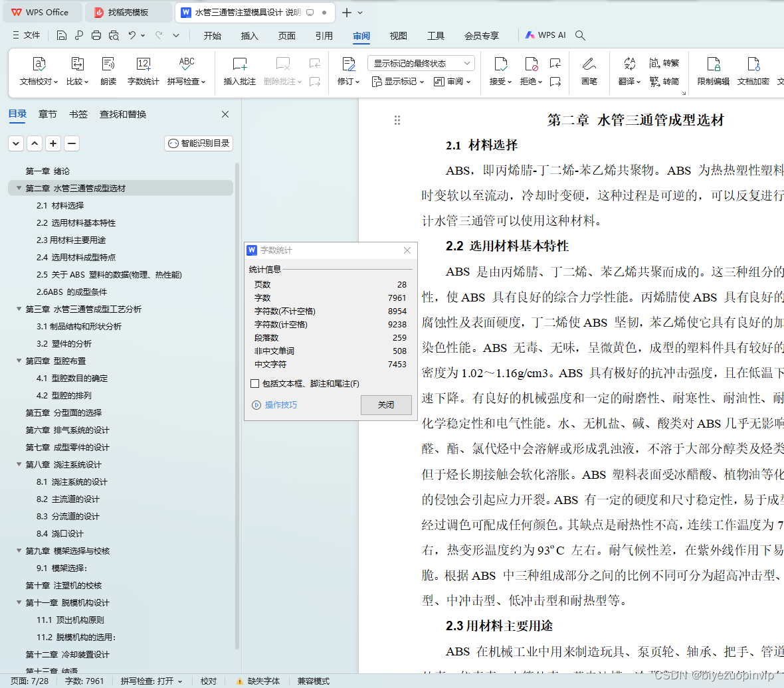Image resolution: width=784 pixels, height=688 pixels.
Task: Click the print icon in quick toolbar
Action: click(x=96, y=35)
